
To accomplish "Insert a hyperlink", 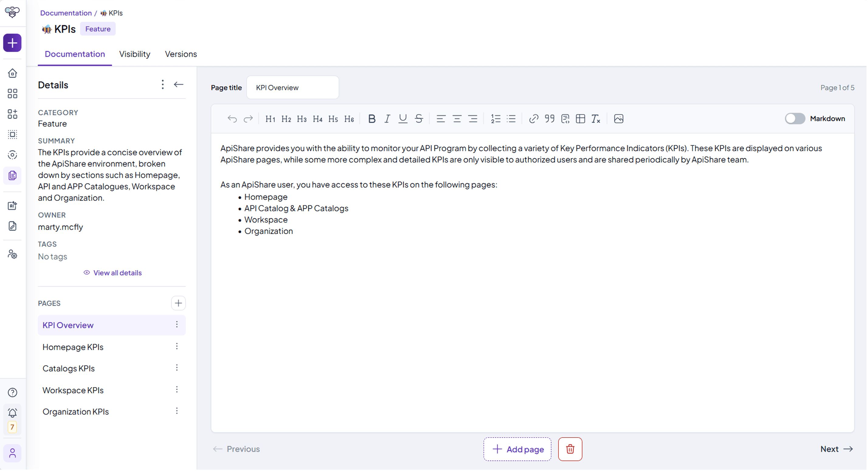I will tap(534, 119).
